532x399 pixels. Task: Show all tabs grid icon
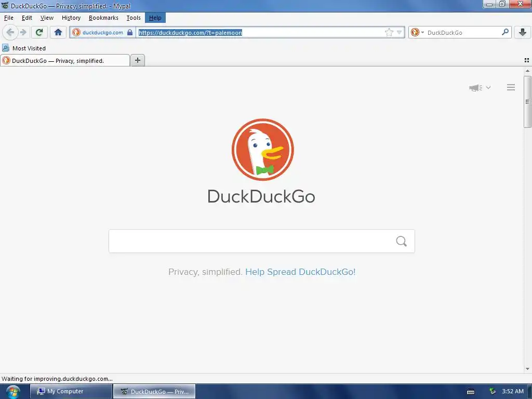[x=527, y=60]
